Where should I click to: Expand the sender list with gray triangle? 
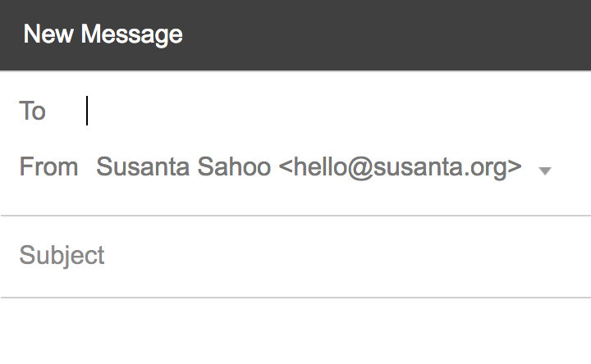[544, 171]
